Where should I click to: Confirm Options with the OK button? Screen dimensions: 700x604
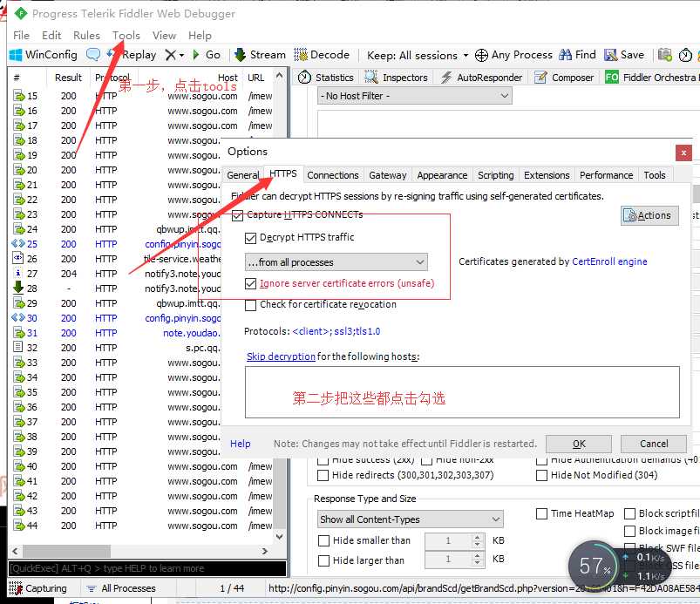point(579,444)
